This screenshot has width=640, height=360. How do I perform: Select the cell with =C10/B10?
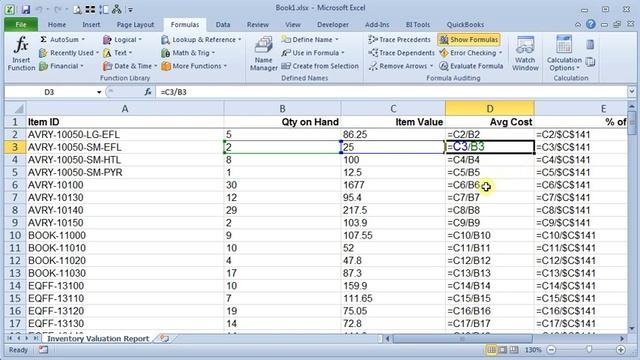[x=489, y=236]
